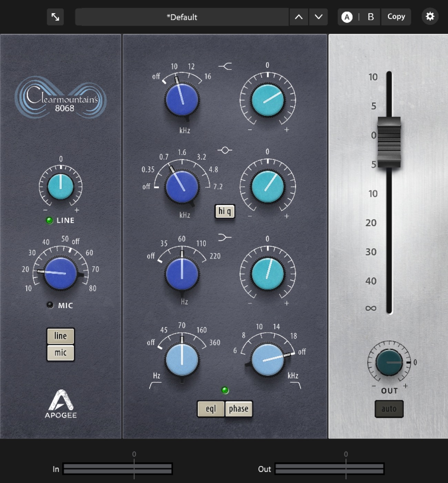Click the 10 mark atop fader scale
This screenshot has height=483, width=448.
[x=373, y=77]
